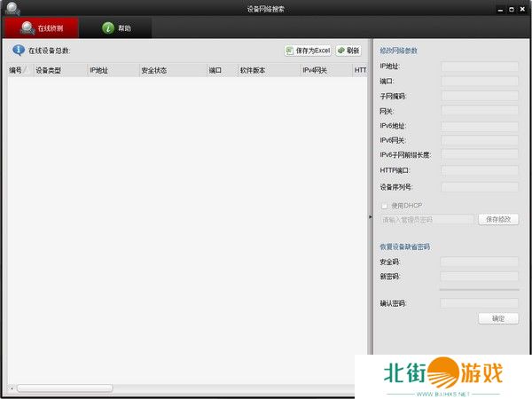The height and width of the screenshot is (399, 532).
Task: Click the scrollbar left arrow
Action: [x=12, y=388]
